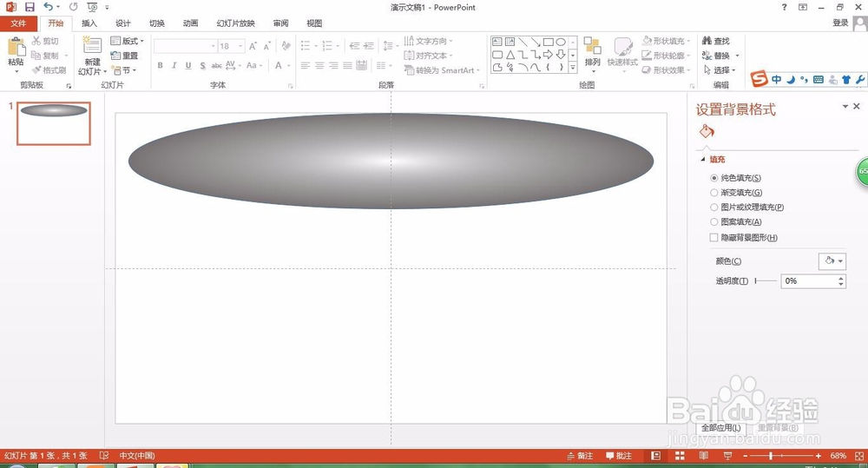Click Reset (重置) slide button
Viewport: 868px width, 468px height.
pyautogui.click(x=124, y=56)
